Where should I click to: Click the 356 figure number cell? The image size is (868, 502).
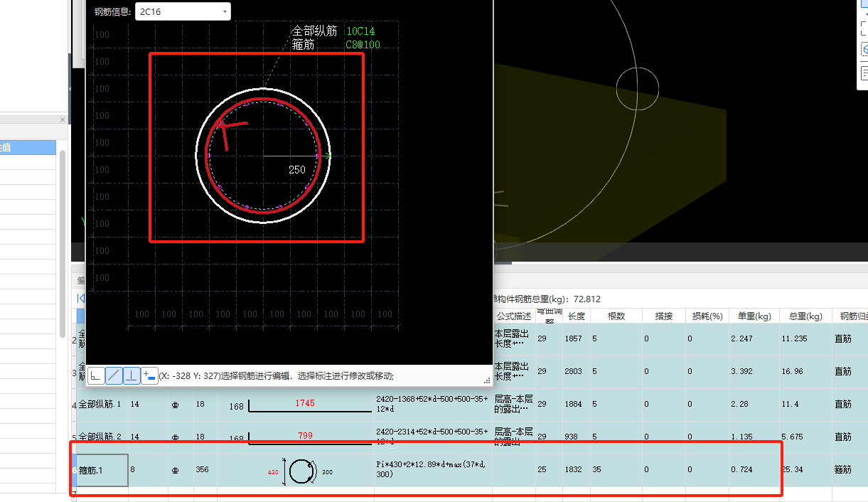[205, 470]
